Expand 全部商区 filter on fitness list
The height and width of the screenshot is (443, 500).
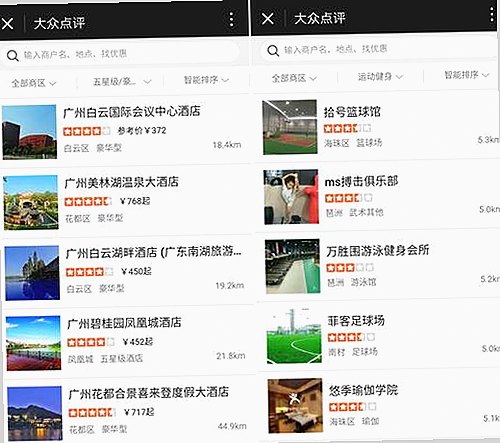tap(294, 78)
